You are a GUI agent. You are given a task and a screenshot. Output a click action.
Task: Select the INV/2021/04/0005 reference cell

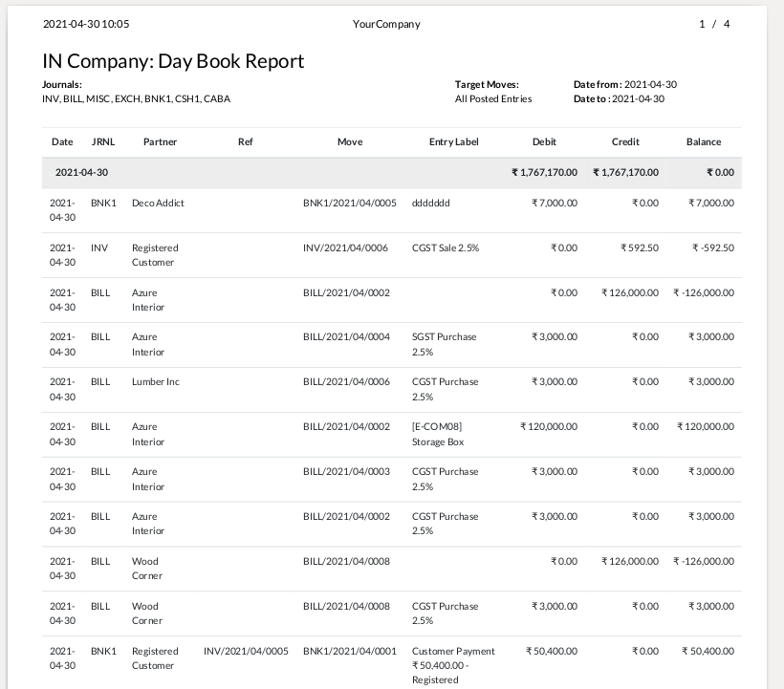point(246,651)
